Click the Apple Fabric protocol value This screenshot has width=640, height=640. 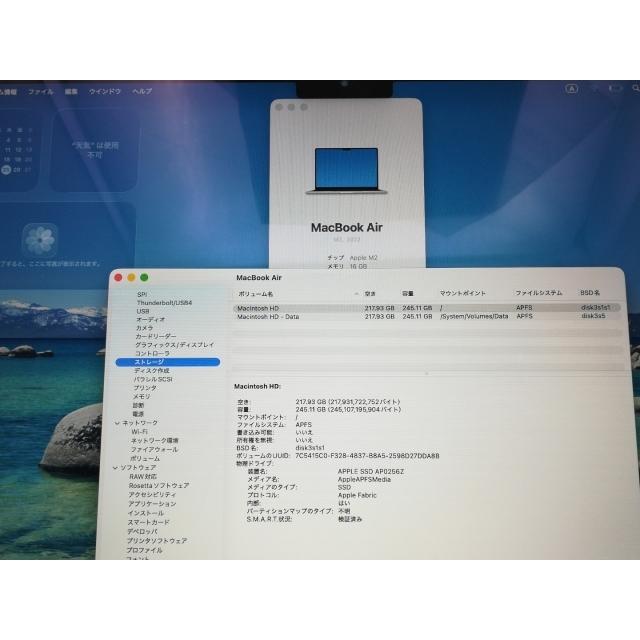[357, 496]
